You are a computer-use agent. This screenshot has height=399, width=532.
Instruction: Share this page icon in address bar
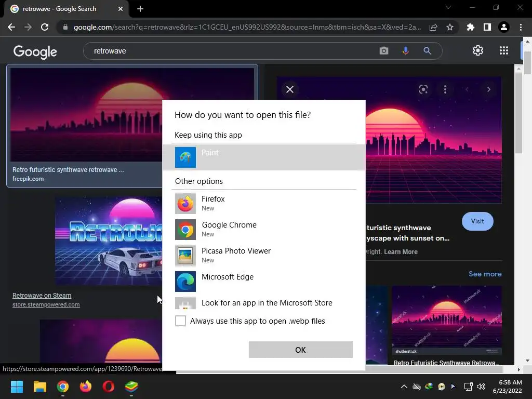pos(433,27)
